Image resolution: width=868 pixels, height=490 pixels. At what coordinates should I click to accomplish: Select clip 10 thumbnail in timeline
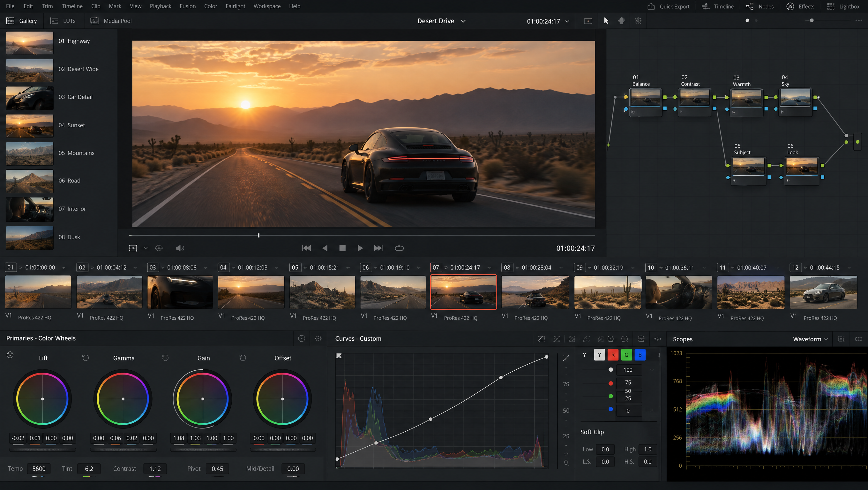(679, 292)
